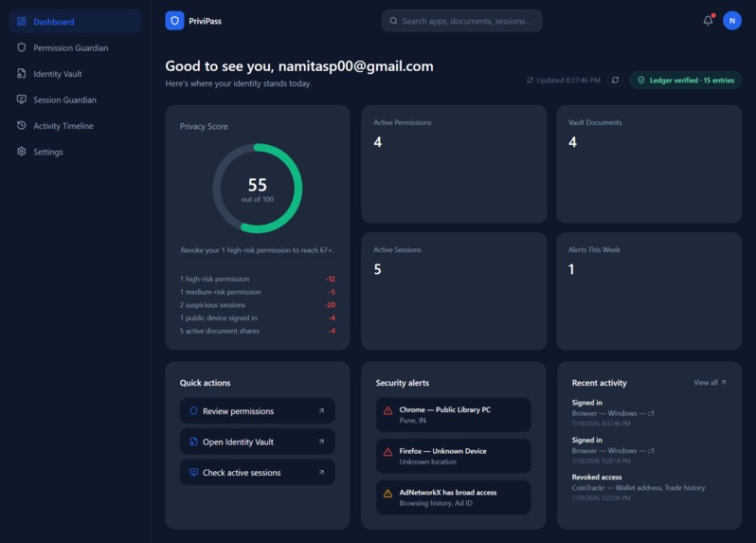
Task: Click the arrow icon on Check active sessions
Action: click(321, 472)
